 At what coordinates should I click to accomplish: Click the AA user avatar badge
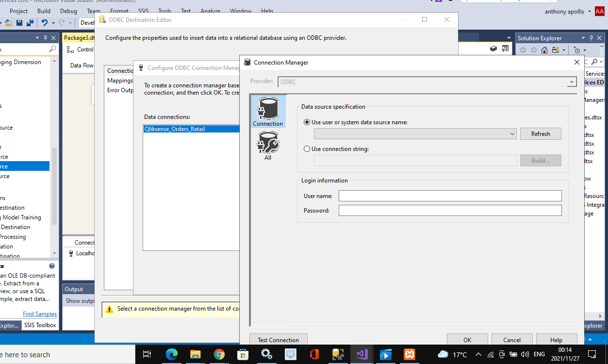tap(599, 11)
